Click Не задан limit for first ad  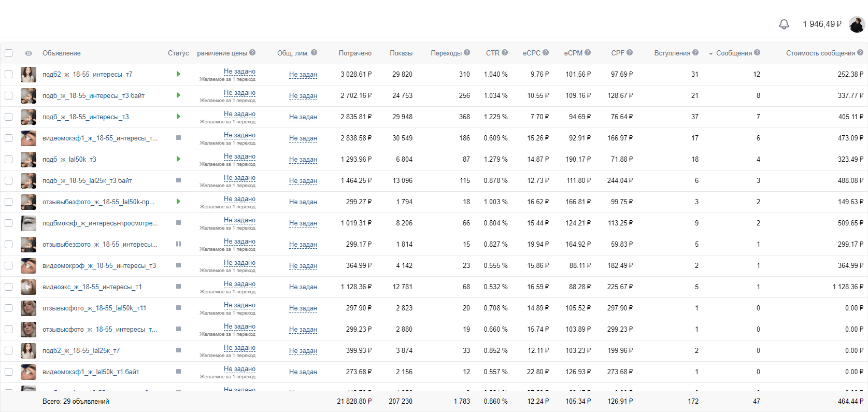303,75
